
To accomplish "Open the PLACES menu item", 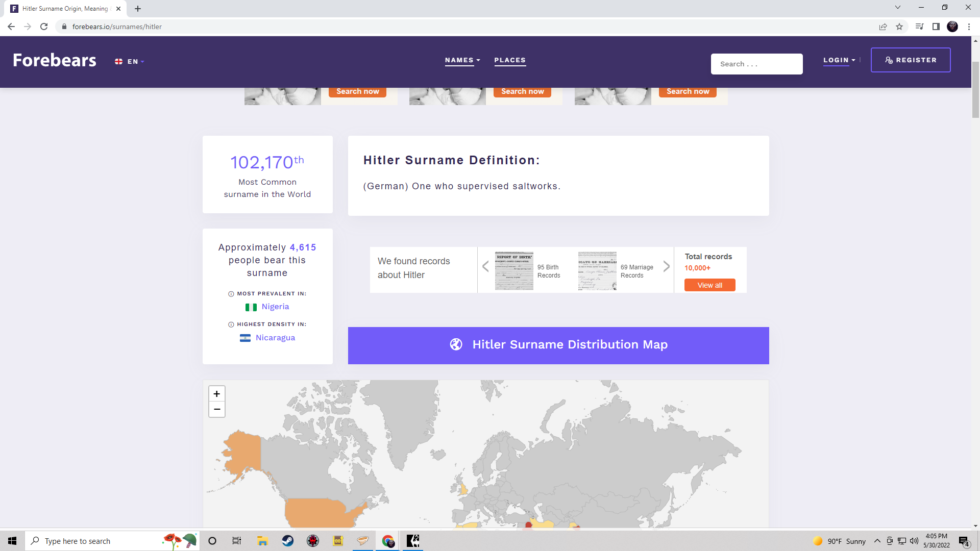I will click(x=510, y=60).
